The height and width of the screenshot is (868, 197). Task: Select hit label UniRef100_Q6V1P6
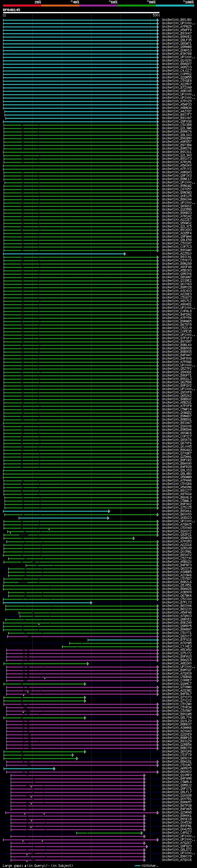click(x=177, y=751)
